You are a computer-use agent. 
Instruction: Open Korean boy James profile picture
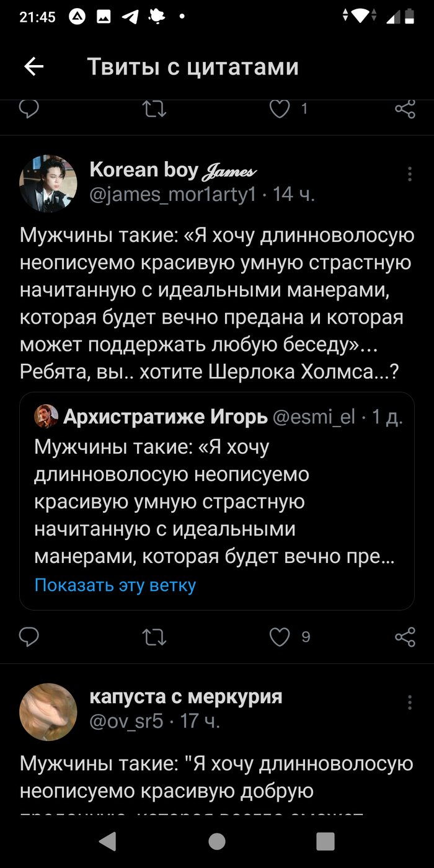point(48,184)
